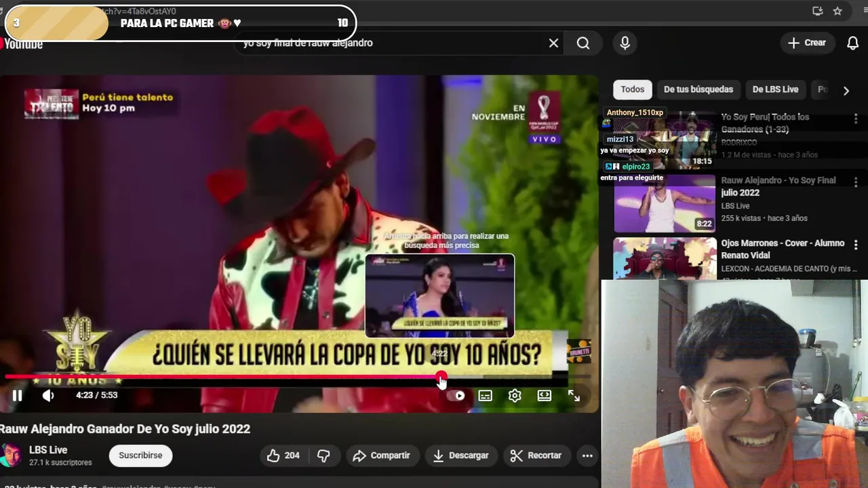
Task: Subscribe to LBS Live channel
Action: pyautogui.click(x=140, y=455)
